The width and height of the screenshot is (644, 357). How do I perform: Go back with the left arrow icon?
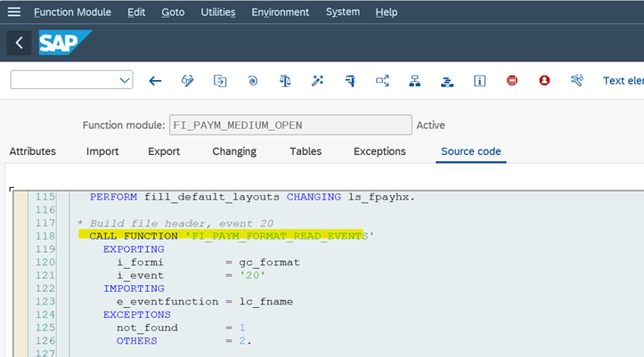click(155, 81)
